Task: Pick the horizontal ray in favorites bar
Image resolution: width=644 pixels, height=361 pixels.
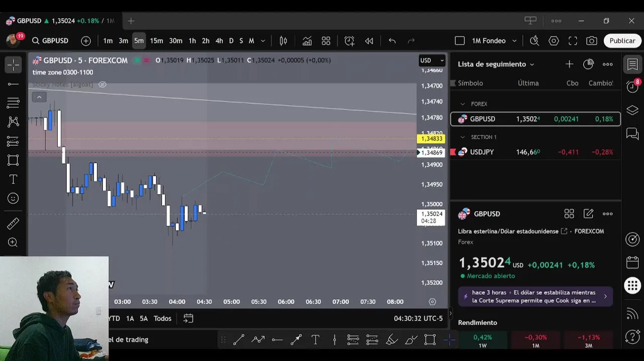Action: (x=277, y=340)
